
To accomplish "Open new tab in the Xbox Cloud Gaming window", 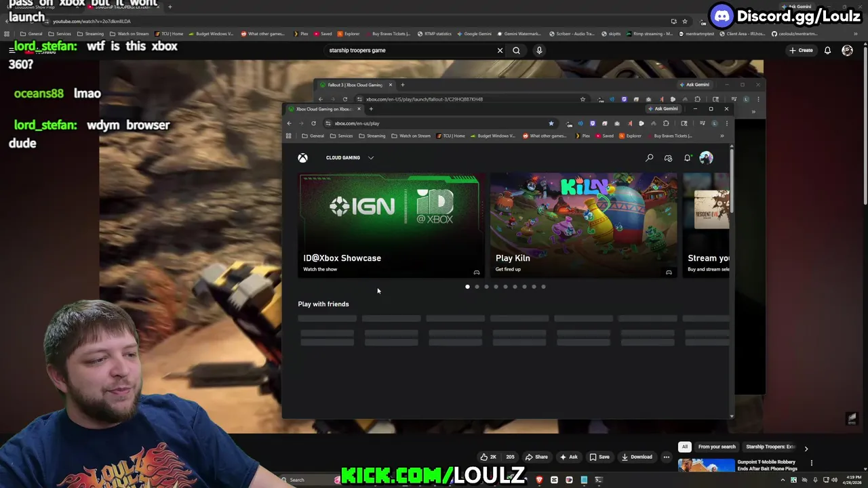I will 371,109.
